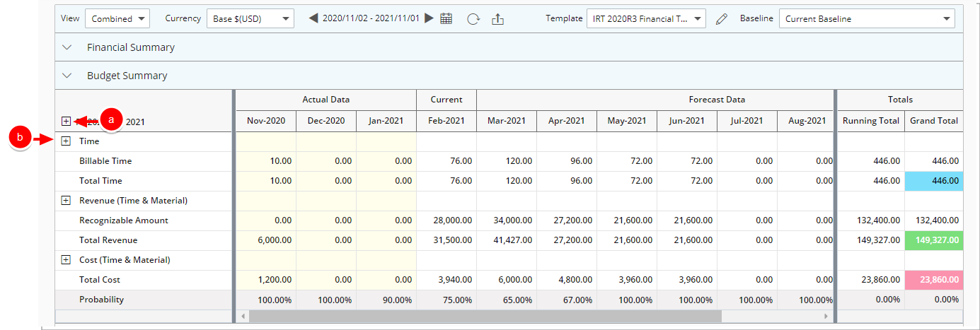Click the export share icon

pos(497,19)
